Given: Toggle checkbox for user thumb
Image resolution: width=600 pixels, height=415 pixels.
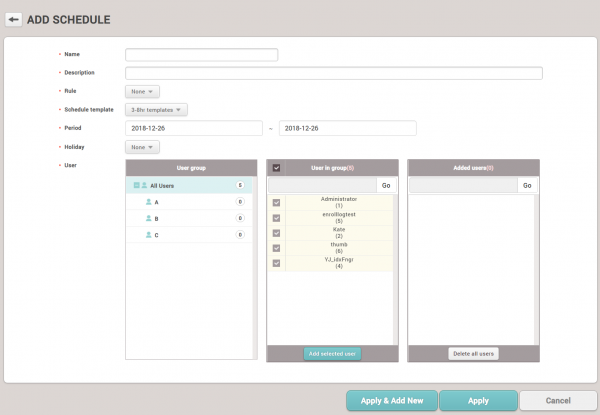Looking at the screenshot, I should point(276,247).
